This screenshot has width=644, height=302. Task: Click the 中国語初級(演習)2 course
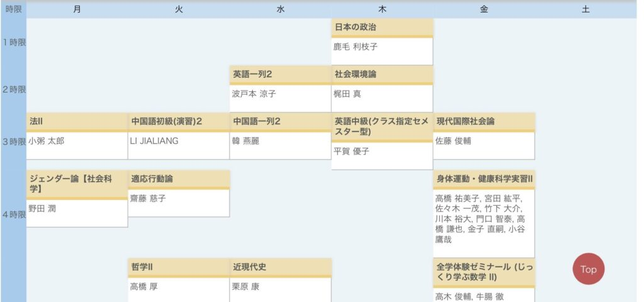click(x=166, y=121)
